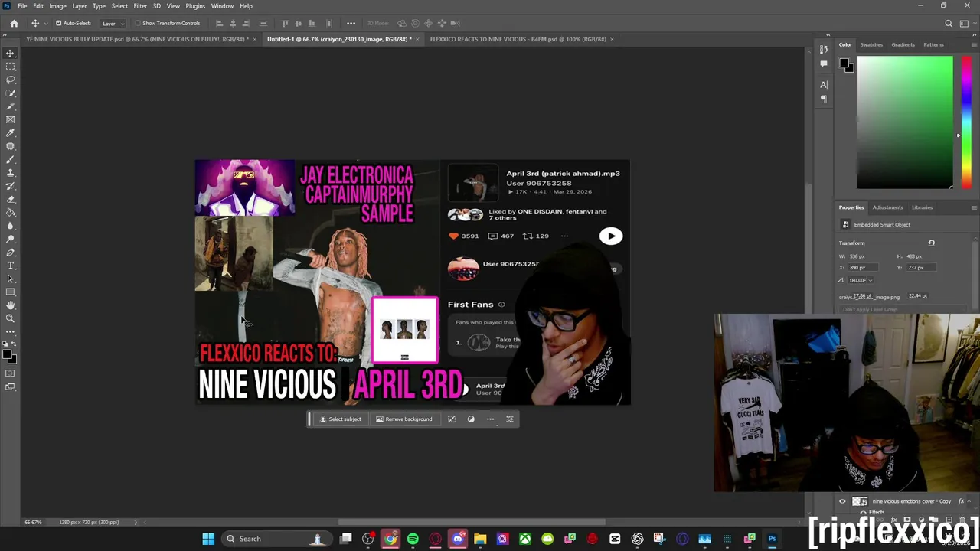Open contextual task bar more options
Viewport: 980px width, 551px height.
tap(491, 419)
